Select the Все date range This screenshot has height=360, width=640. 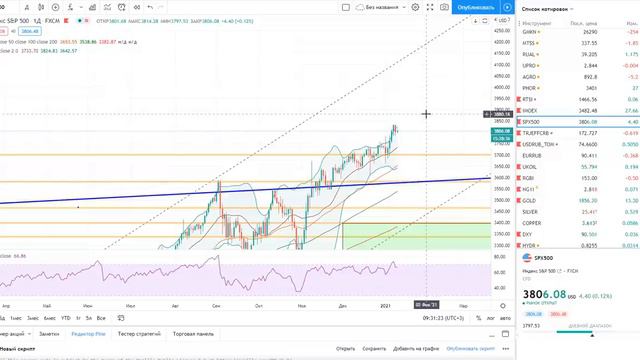point(101,318)
